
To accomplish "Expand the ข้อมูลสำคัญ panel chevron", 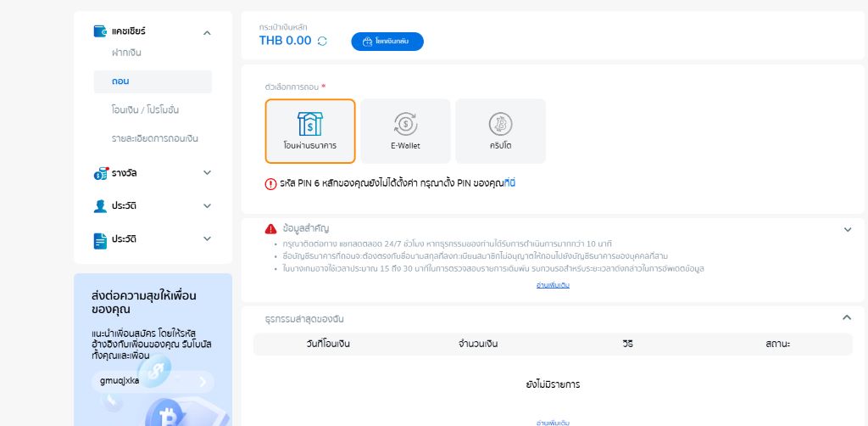I will click(x=847, y=229).
